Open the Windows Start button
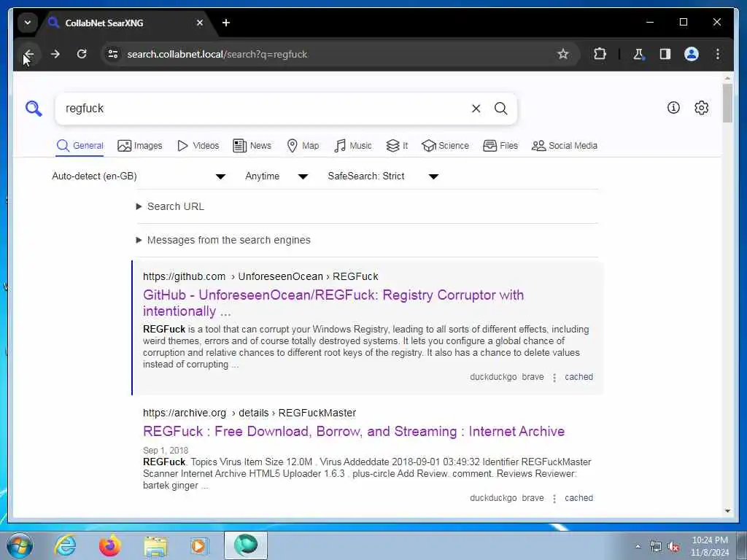The height and width of the screenshot is (560, 747). (x=20, y=545)
